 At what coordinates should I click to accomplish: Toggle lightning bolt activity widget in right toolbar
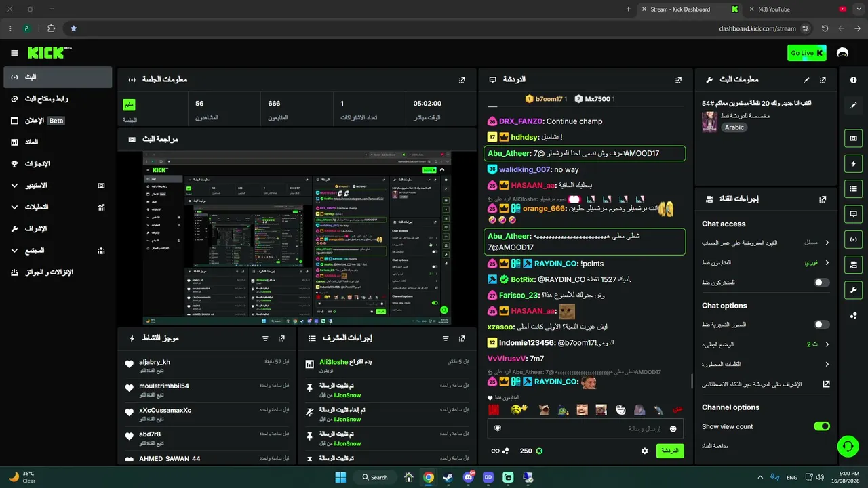pos(853,163)
